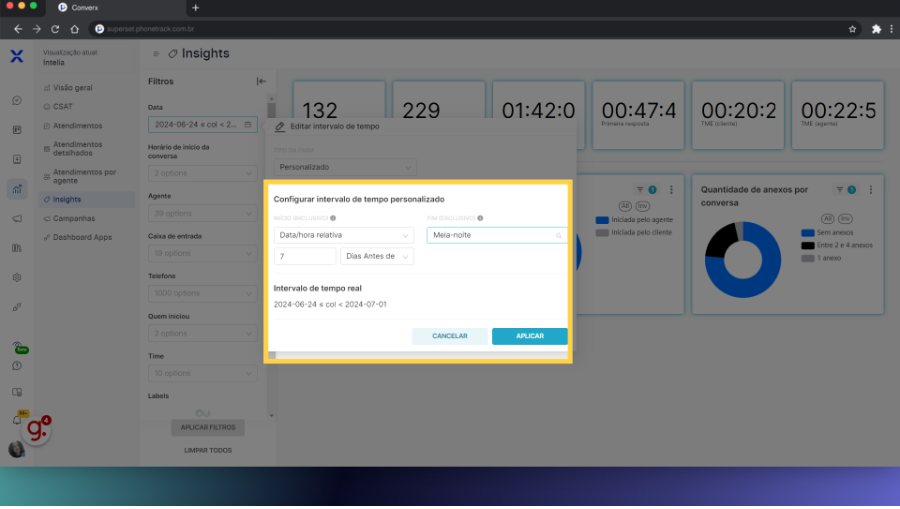Collapse the Filtros panel with the arrow icon

[x=261, y=81]
